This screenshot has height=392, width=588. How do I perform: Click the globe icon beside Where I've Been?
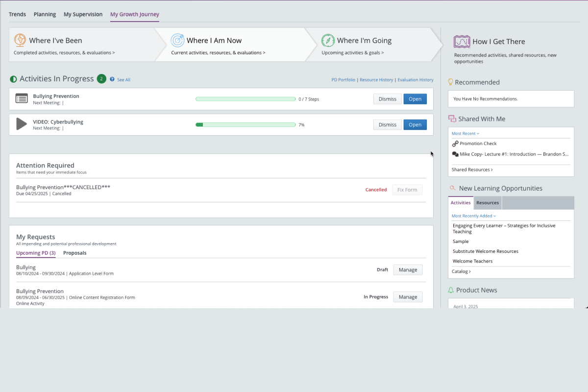coord(20,40)
